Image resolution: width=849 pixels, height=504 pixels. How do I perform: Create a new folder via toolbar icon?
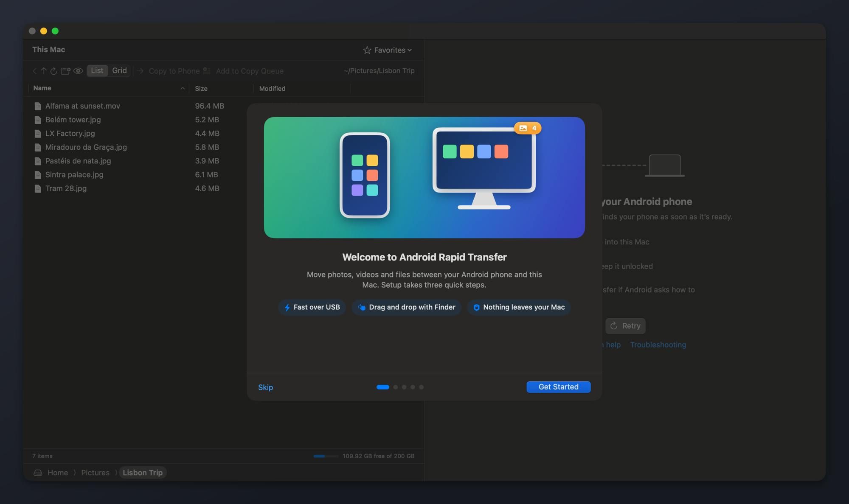click(x=65, y=71)
